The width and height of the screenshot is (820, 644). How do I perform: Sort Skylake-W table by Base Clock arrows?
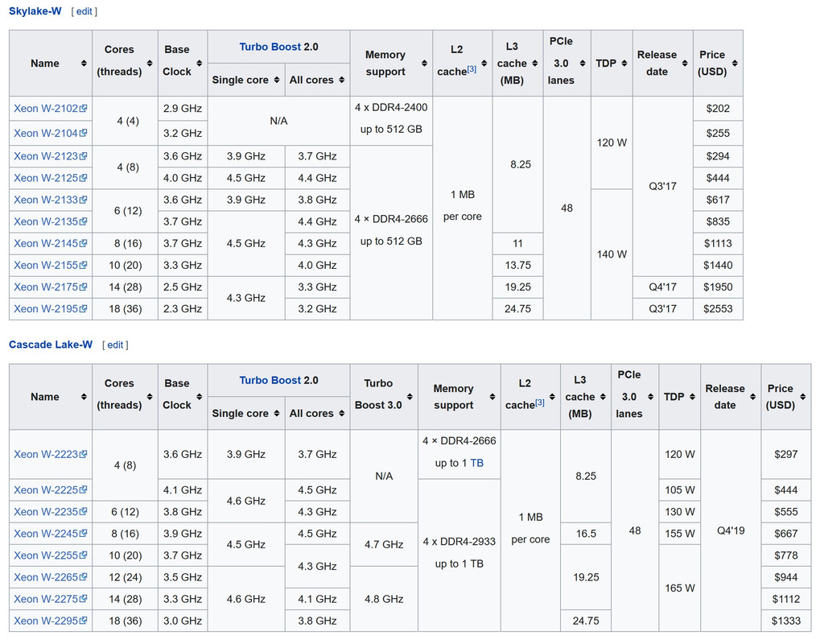(x=200, y=64)
